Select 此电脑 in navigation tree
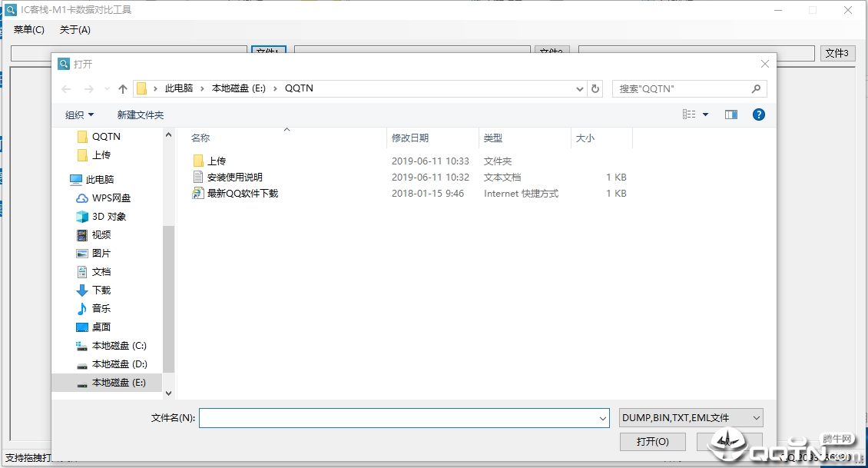The image size is (868, 468). click(100, 180)
